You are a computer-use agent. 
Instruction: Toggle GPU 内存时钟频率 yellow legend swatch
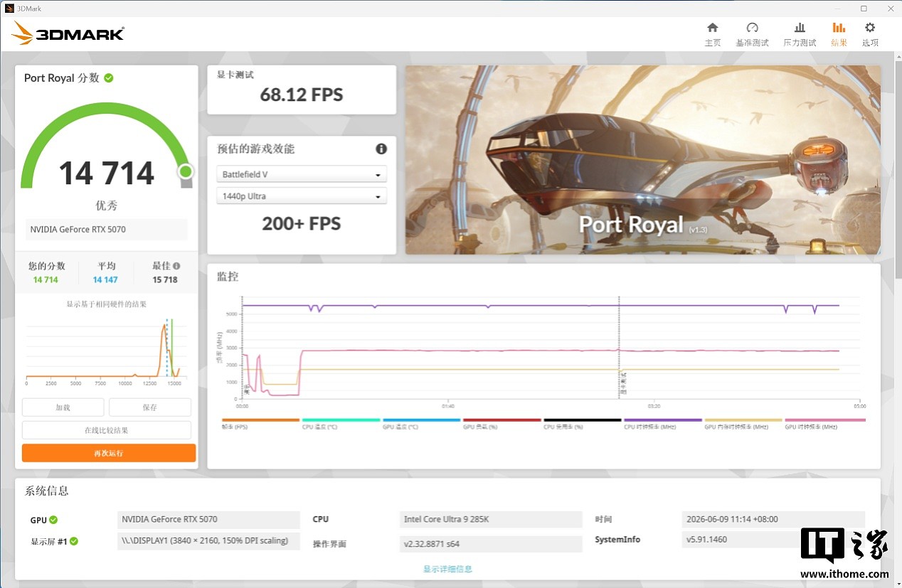coord(743,420)
